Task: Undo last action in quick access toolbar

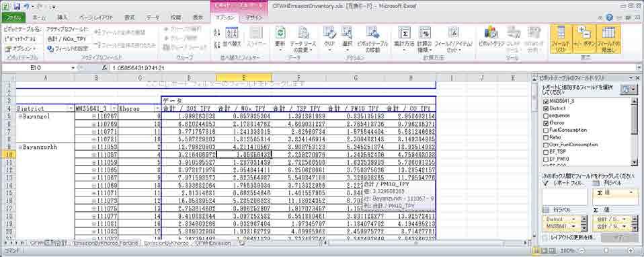Action: [x=27, y=7]
